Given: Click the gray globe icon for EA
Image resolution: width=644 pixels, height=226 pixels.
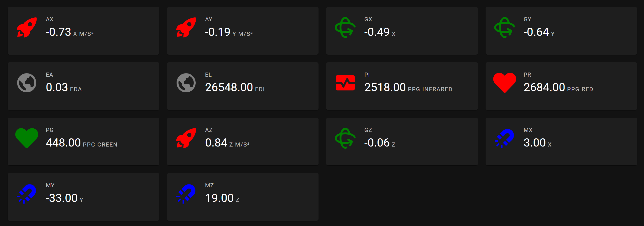Looking at the screenshot, I should point(27,83).
